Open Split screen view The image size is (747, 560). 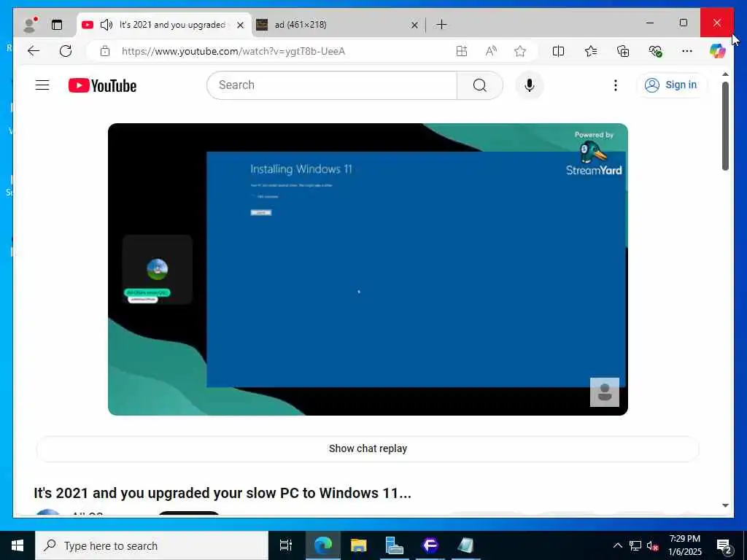pyautogui.click(x=558, y=51)
